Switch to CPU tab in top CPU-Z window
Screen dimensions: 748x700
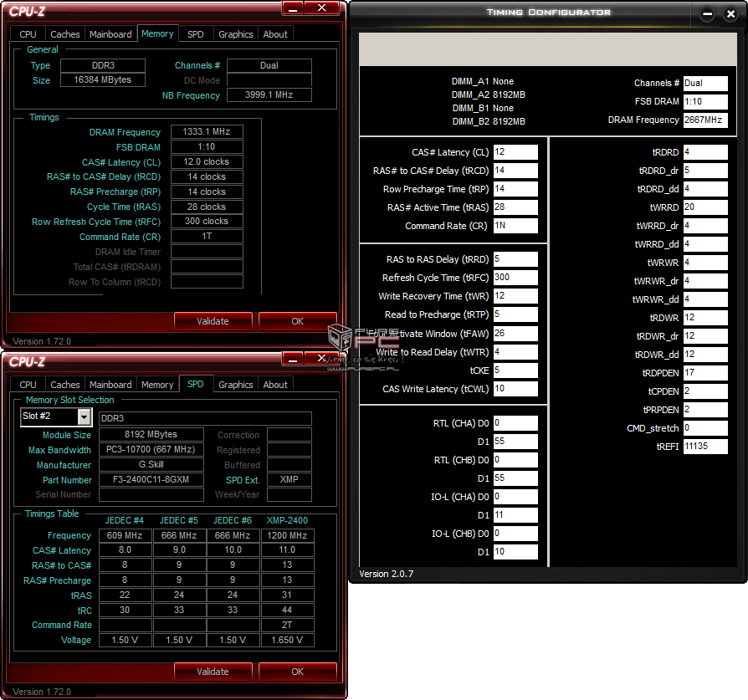coord(28,34)
